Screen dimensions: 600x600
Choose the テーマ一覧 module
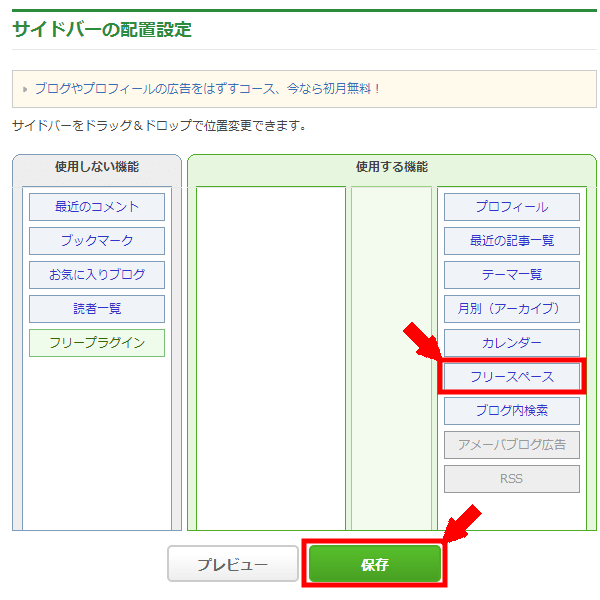(512, 275)
